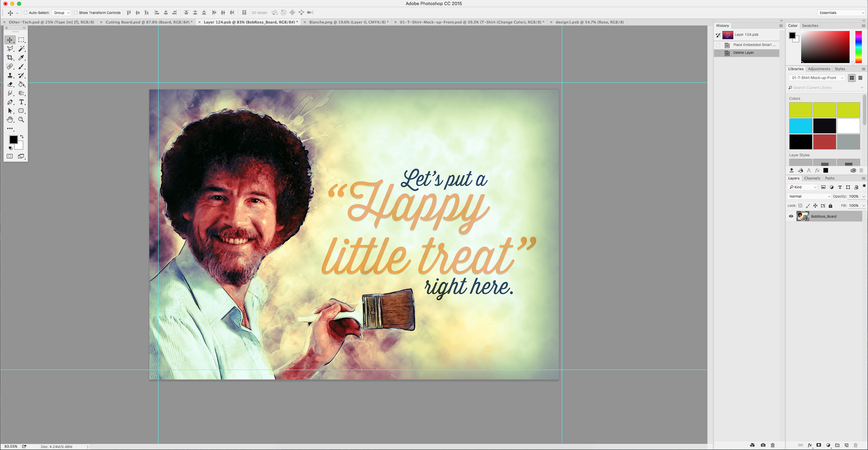Switch to the Channels tab
868x450 pixels.
812,178
